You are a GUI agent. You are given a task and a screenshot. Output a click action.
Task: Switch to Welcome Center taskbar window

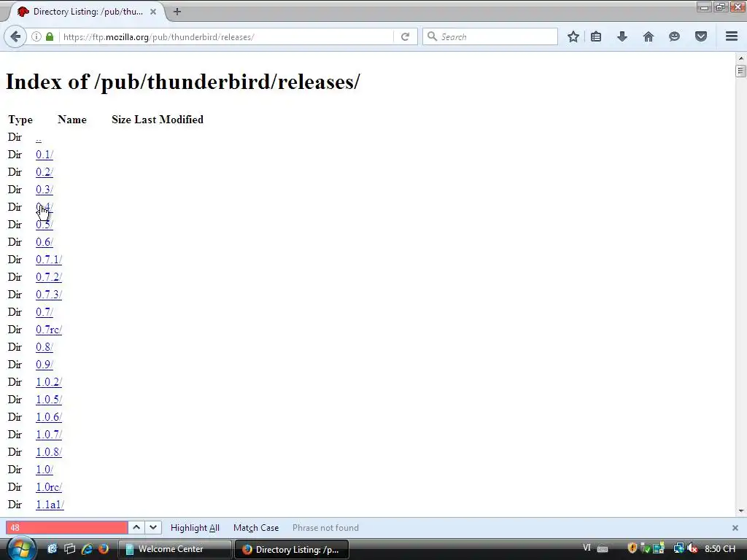[175, 549]
